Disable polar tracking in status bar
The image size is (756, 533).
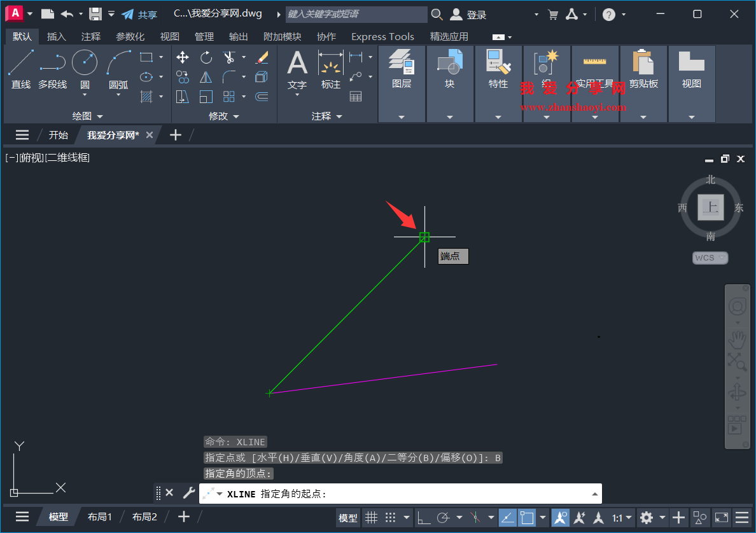click(x=442, y=517)
